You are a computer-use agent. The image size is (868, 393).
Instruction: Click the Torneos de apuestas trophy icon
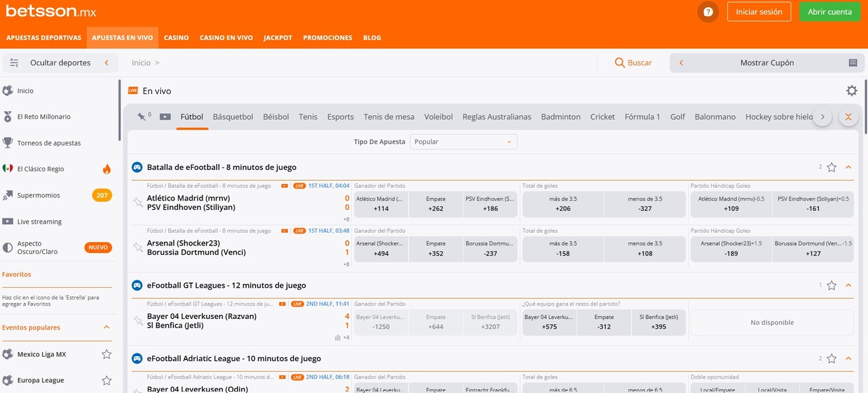click(8, 143)
